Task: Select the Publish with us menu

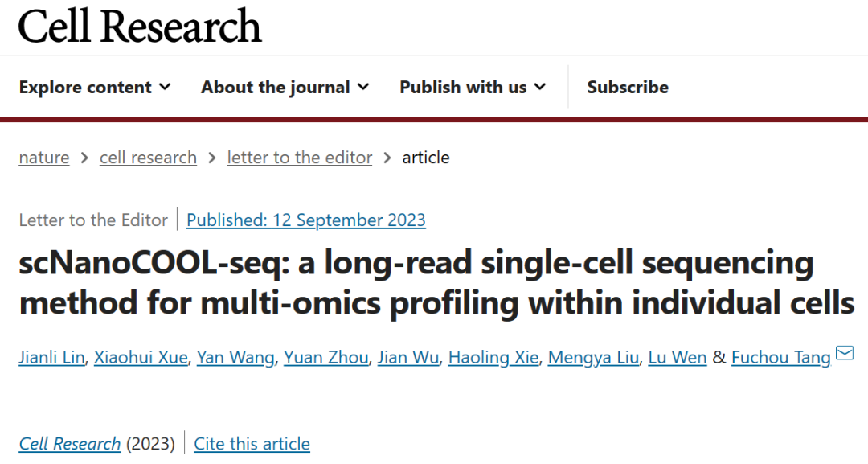Action: click(464, 87)
